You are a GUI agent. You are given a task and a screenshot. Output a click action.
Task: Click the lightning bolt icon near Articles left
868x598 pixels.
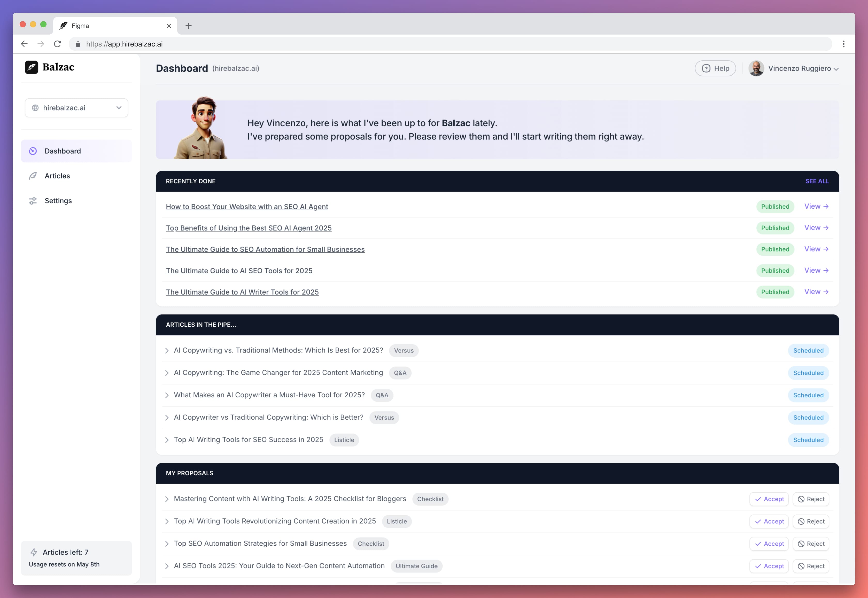[x=34, y=552]
